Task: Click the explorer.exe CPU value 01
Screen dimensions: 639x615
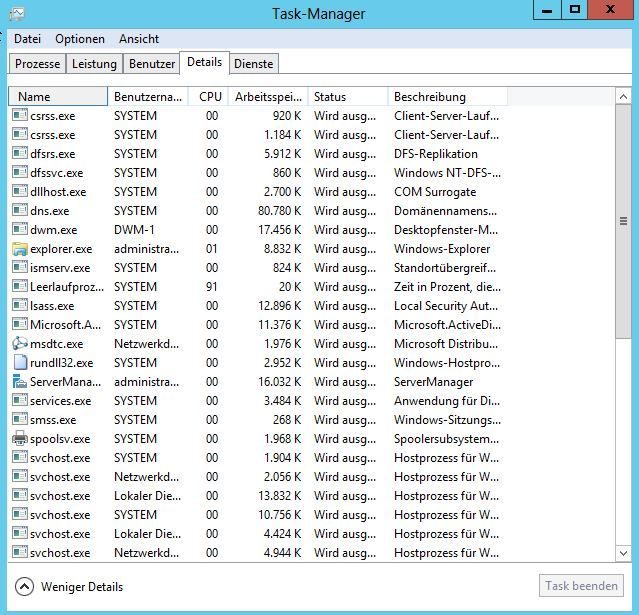Action: (212, 249)
